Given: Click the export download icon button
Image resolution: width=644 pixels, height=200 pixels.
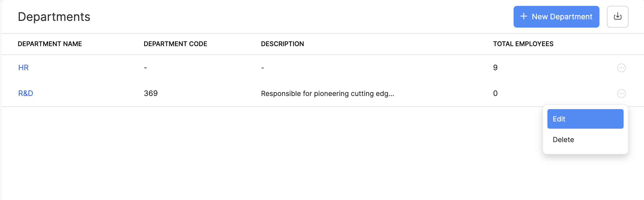Looking at the screenshot, I should pyautogui.click(x=617, y=17).
